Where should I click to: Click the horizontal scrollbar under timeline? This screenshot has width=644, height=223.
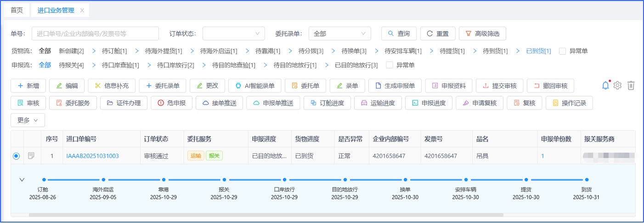266,214
